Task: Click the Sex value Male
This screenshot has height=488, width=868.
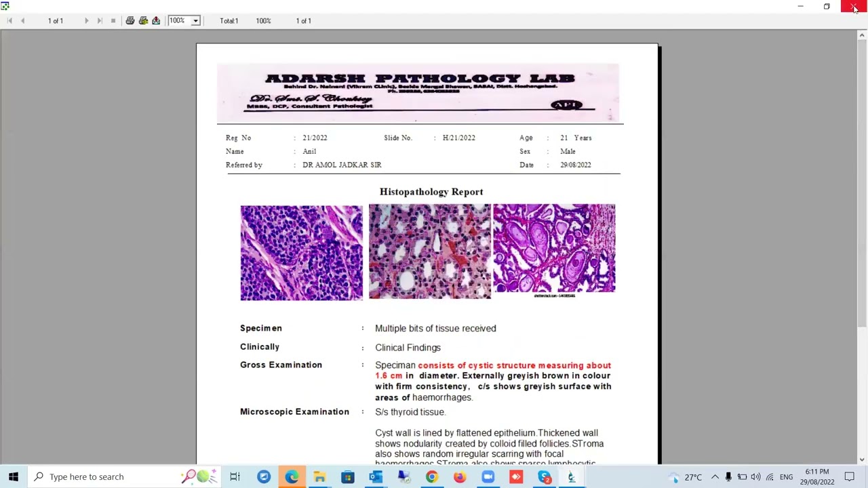Action: [x=568, y=152]
